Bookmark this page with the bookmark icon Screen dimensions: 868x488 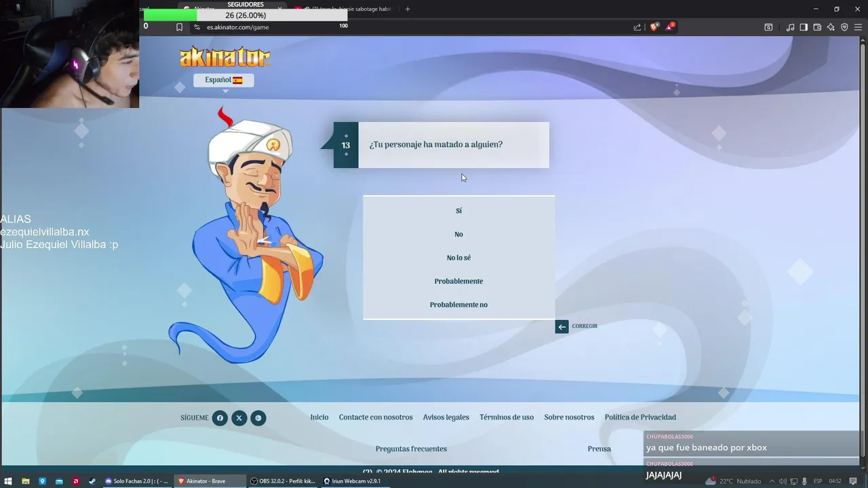179,27
